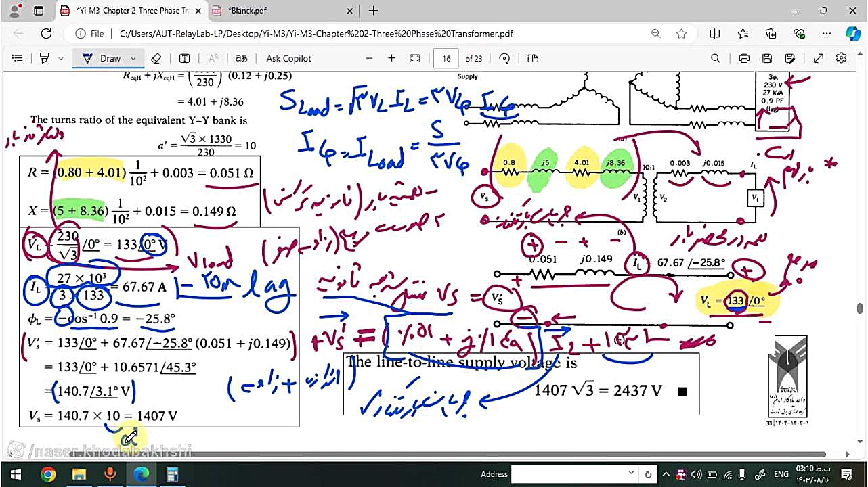Open the Favorites list
868x487 pixels.
coord(743,34)
